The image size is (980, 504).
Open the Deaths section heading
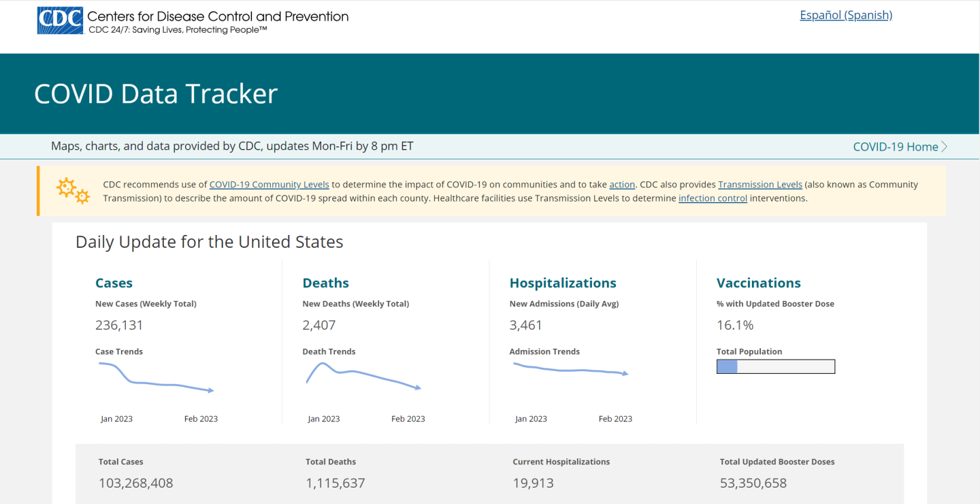pos(325,283)
